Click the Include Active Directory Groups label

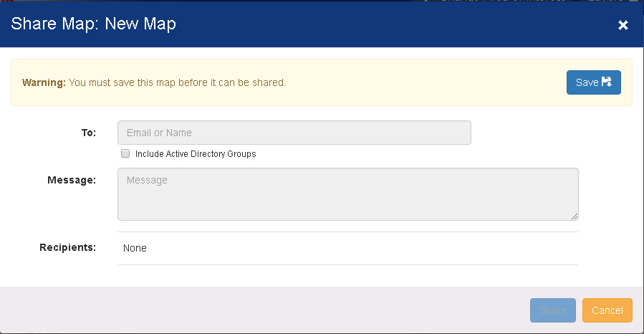[195, 154]
